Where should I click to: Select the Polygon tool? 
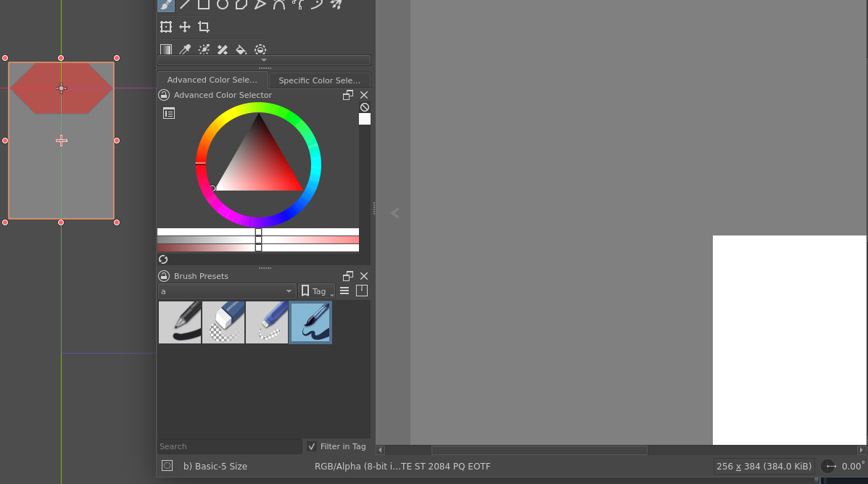(241, 4)
